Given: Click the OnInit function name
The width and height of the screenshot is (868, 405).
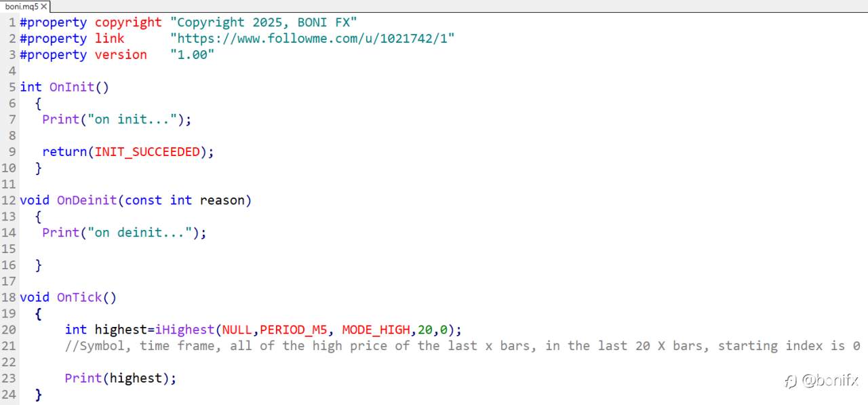Looking at the screenshot, I should (x=72, y=87).
